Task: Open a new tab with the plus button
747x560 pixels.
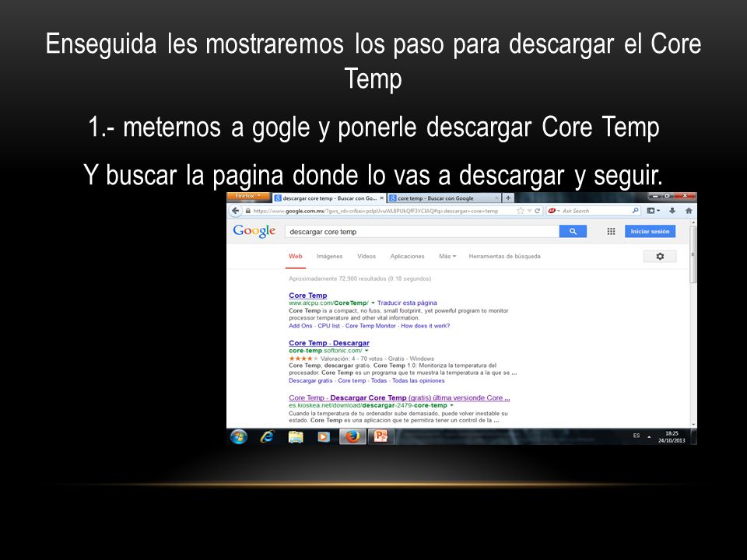Action: tap(508, 198)
